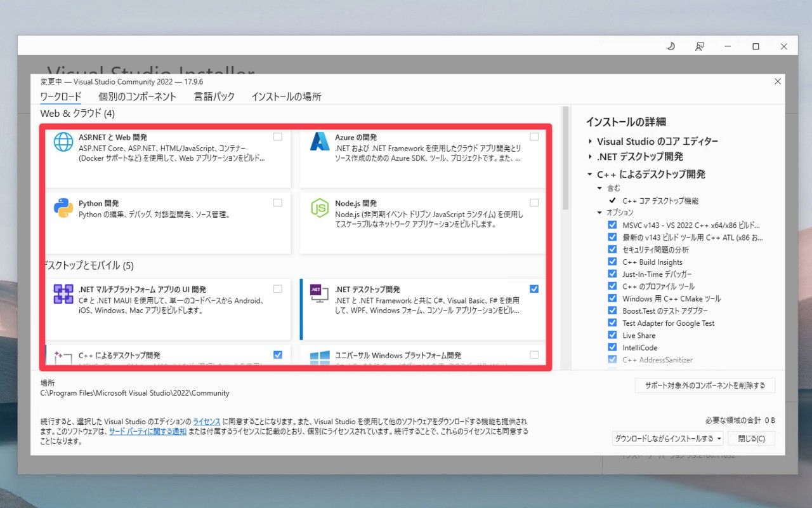The width and height of the screenshot is (812, 508).
Task: Switch to the 個別のコンポーネント tab
Action: [136, 97]
